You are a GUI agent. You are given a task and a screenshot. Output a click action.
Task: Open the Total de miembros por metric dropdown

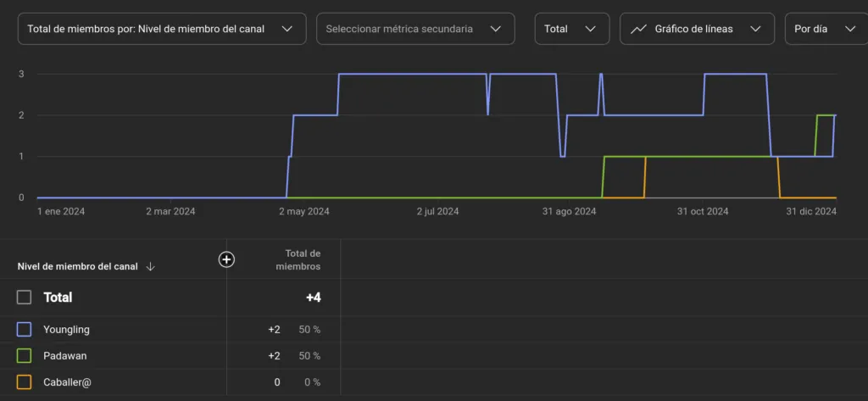pos(161,29)
